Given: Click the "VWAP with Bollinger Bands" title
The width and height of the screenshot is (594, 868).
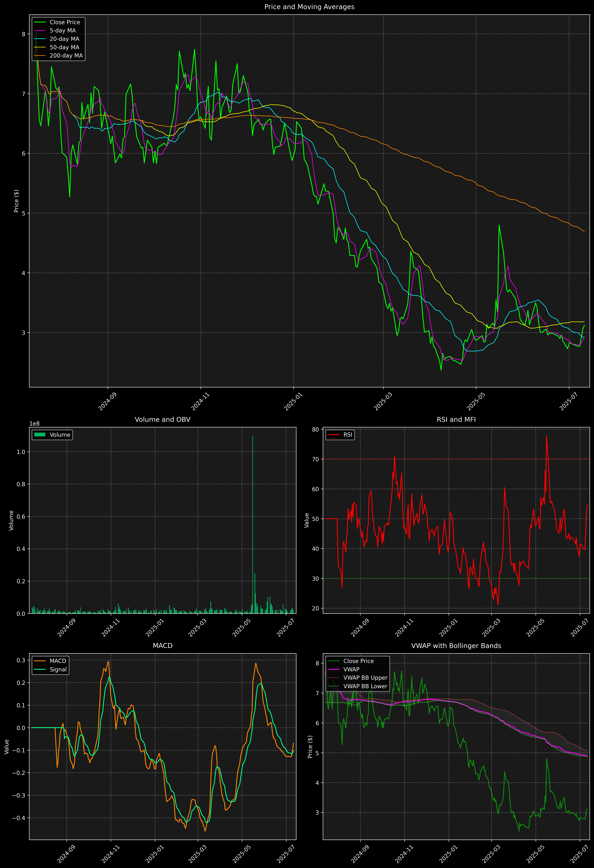Looking at the screenshot, I should pos(456,646).
